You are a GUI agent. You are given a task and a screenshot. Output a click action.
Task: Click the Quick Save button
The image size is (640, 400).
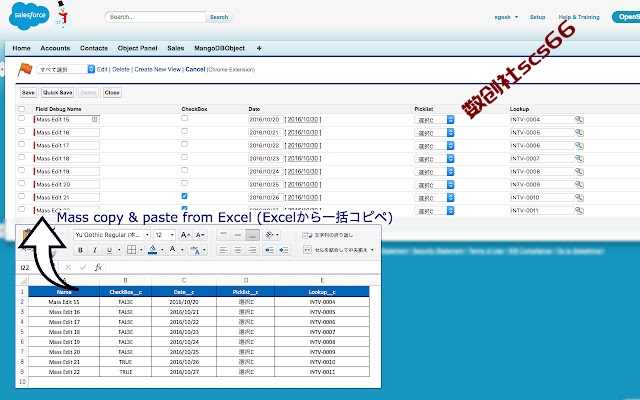click(x=58, y=93)
